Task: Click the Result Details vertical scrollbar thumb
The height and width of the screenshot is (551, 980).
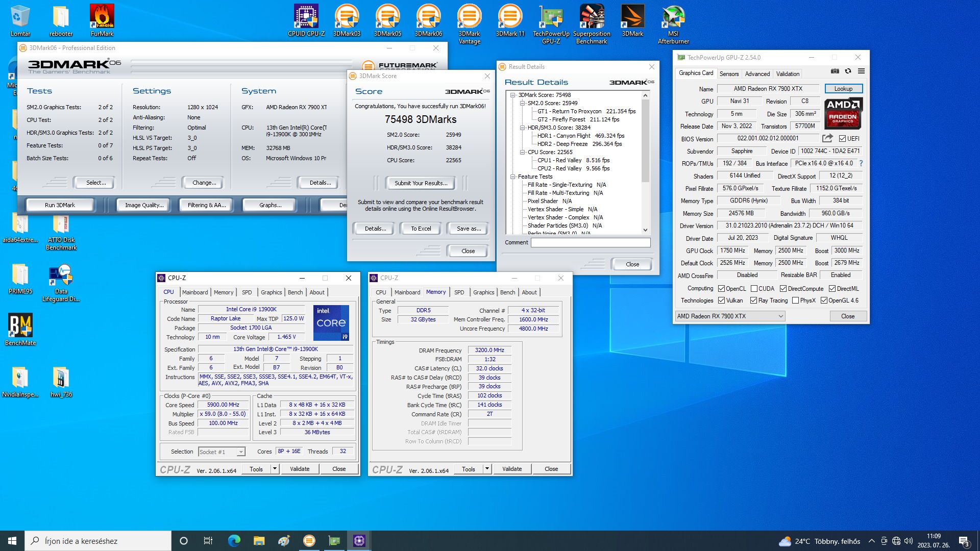Action: [x=645, y=141]
